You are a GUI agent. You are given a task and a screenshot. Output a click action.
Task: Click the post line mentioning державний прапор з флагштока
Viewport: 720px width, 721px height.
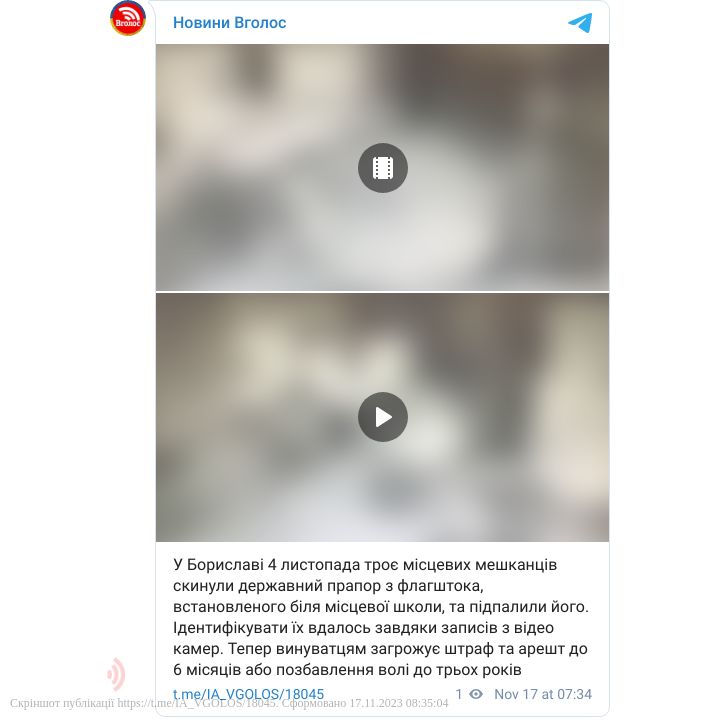pos(328,586)
